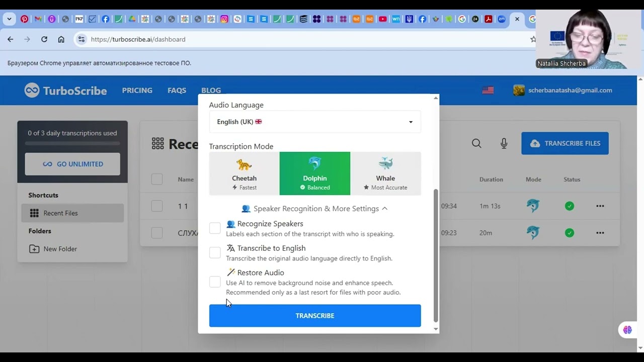Image resolution: width=644 pixels, height=362 pixels.
Task: Click the dialog scrollbar up arrow
Action: 436,98
